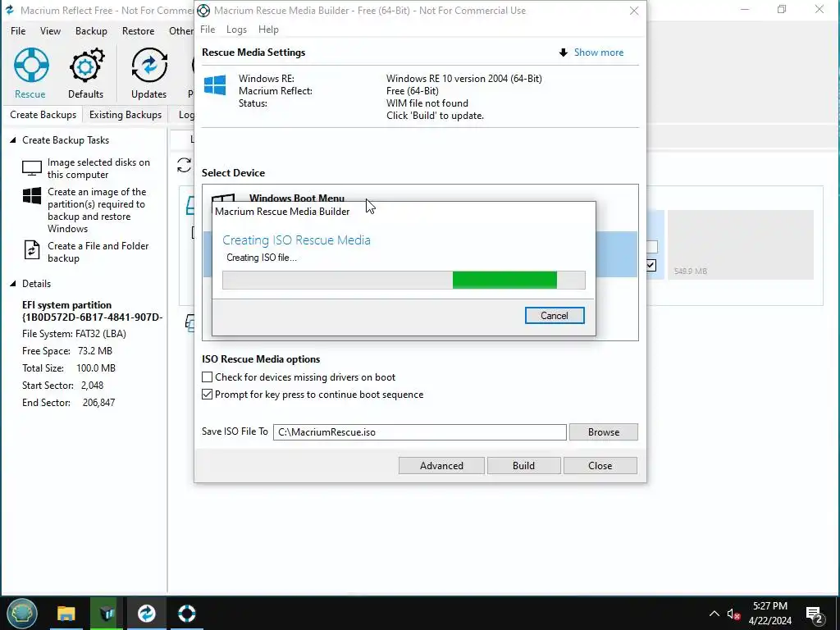
Task: Click the green ISO creation progress bar
Action: (404, 281)
